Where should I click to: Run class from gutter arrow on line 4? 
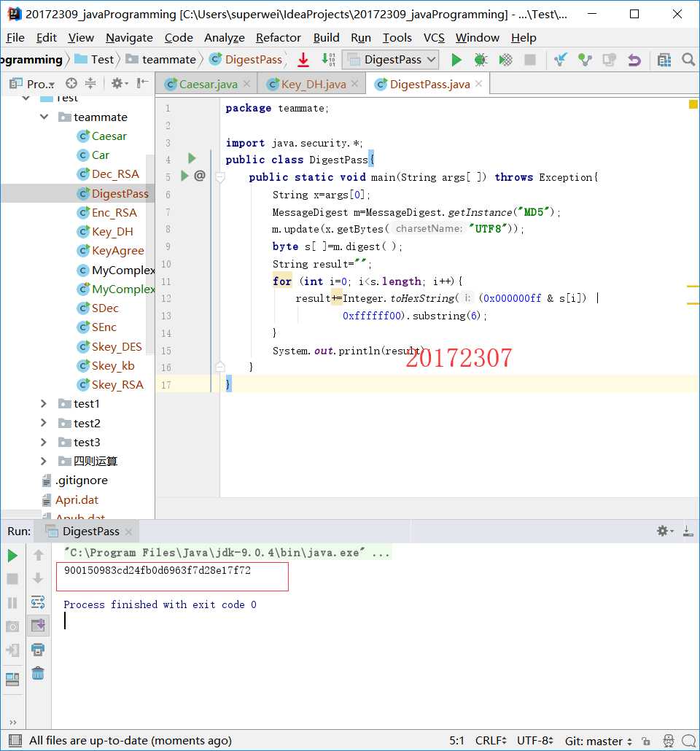coord(192,158)
